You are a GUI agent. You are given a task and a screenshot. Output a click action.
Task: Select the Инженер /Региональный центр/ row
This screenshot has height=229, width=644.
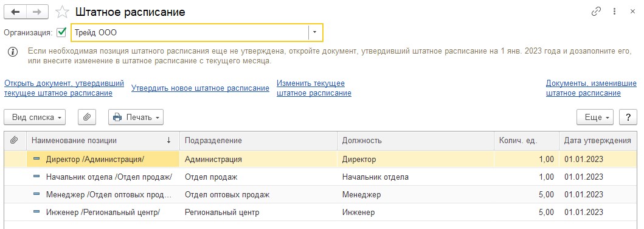(x=320, y=212)
